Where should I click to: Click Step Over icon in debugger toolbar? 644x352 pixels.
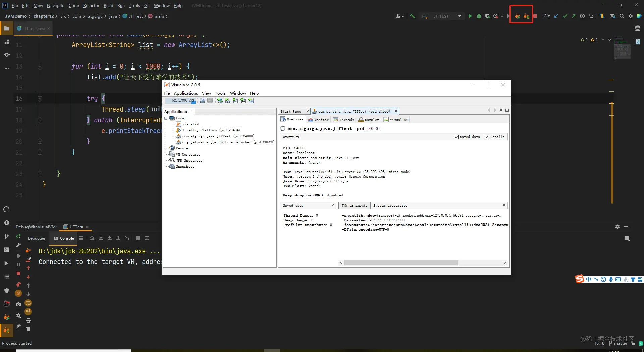(92, 238)
